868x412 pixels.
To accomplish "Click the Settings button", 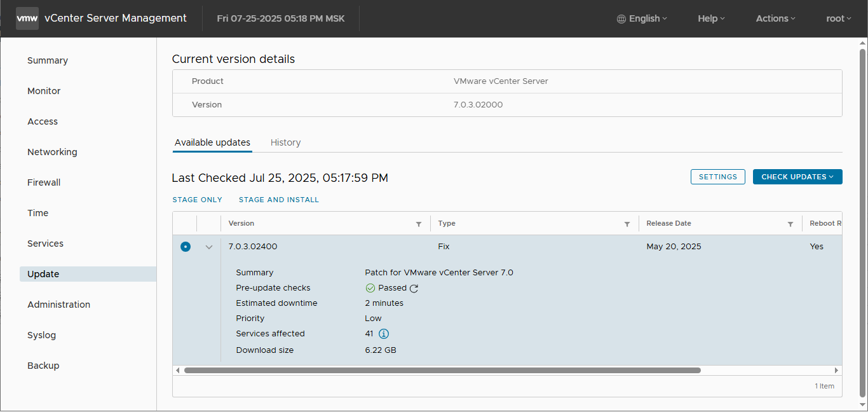I will (x=717, y=177).
